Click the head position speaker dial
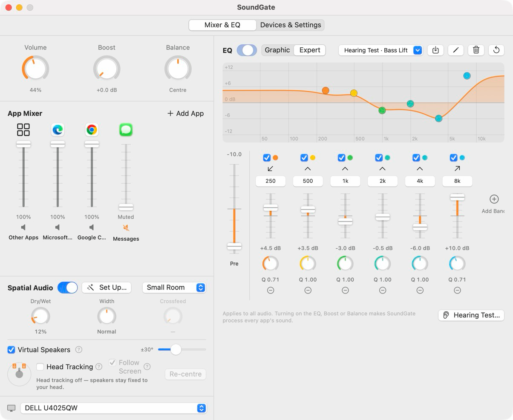This screenshot has width=513, height=420. coord(19,374)
